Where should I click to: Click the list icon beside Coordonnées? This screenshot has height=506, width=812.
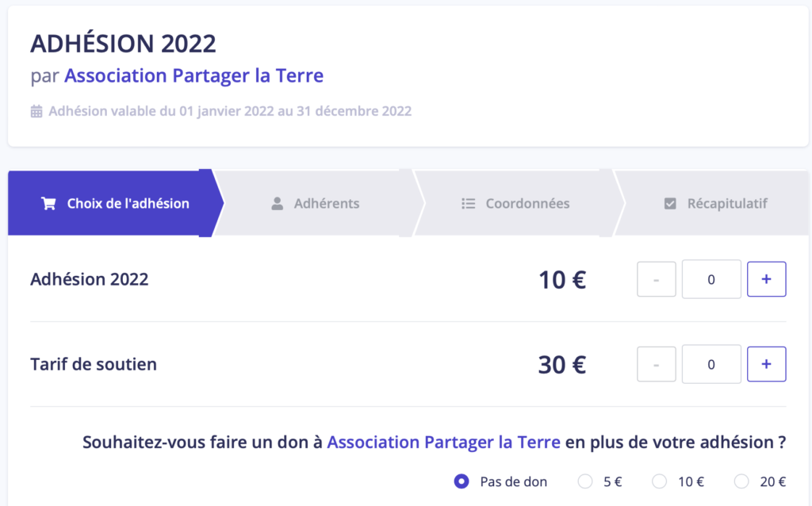(x=468, y=204)
